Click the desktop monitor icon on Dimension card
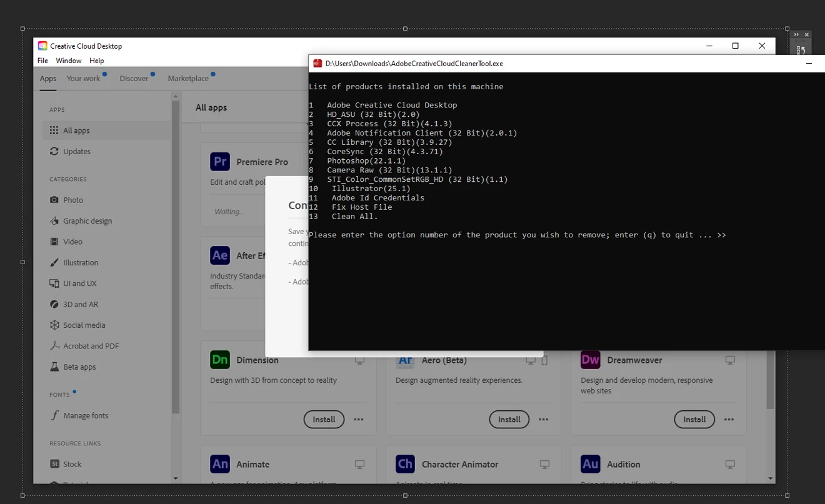This screenshot has width=825, height=504. [x=359, y=360]
